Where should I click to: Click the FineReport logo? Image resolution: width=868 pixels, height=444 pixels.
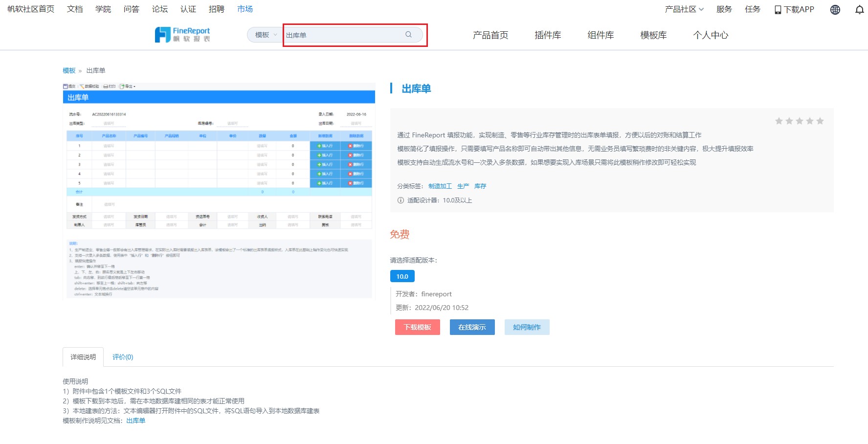point(183,34)
